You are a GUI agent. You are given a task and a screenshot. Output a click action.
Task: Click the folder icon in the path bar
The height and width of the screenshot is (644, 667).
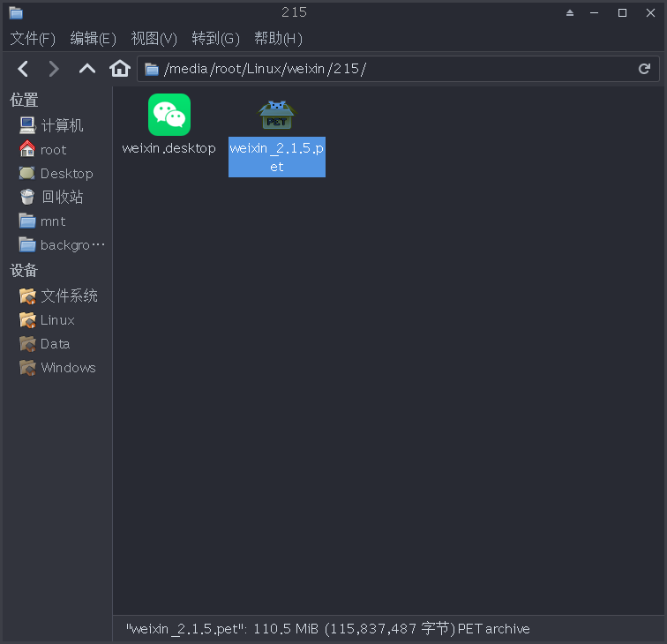coord(152,69)
